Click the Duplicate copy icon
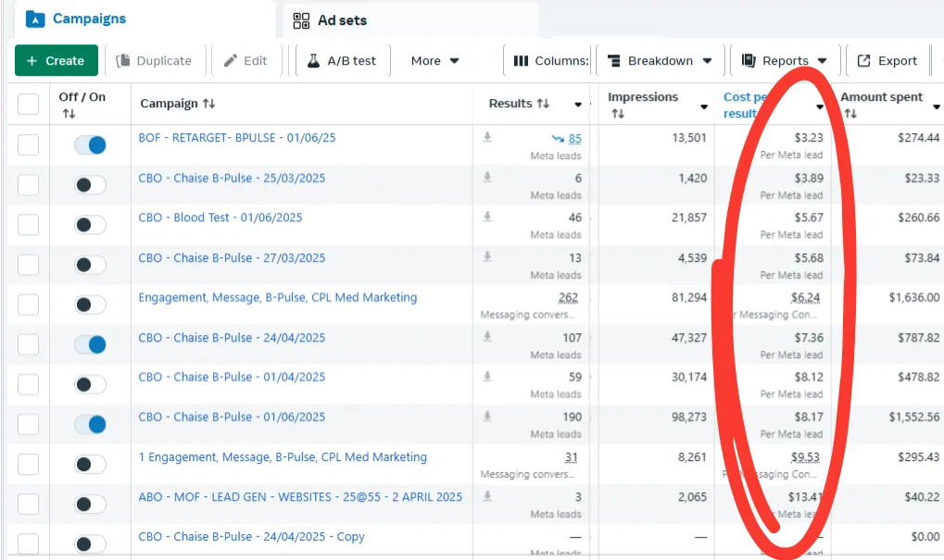The image size is (944, 560). tap(123, 61)
